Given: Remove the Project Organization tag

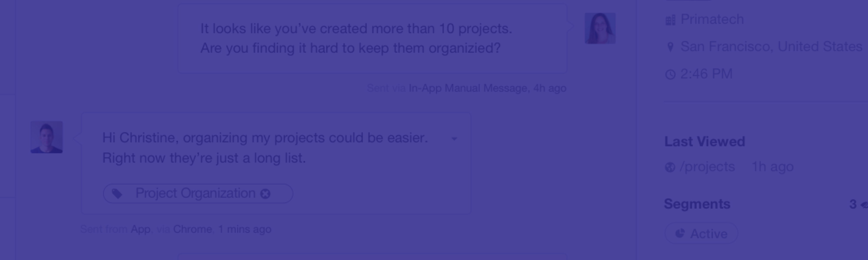Looking at the screenshot, I should [x=266, y=194].
